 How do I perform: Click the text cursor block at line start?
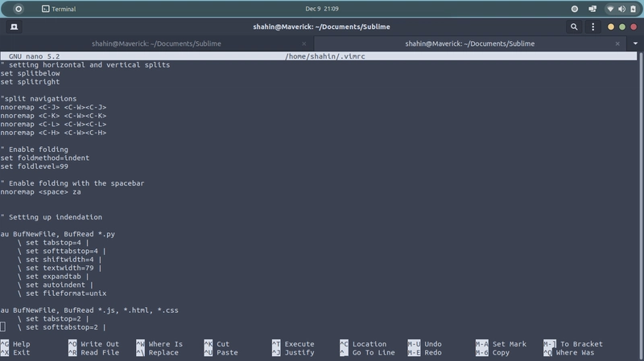[3, 326]
